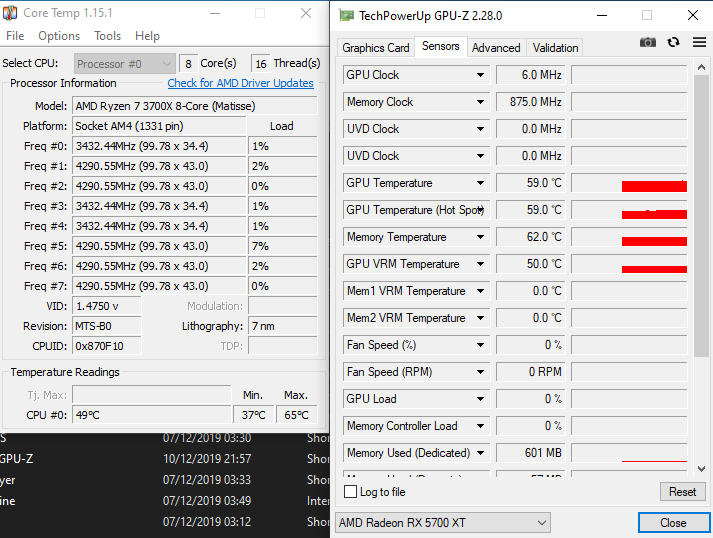Click the 16 Thread(s) count box
The height and width of the screenshot is (538, 713).
coord(261,64)
